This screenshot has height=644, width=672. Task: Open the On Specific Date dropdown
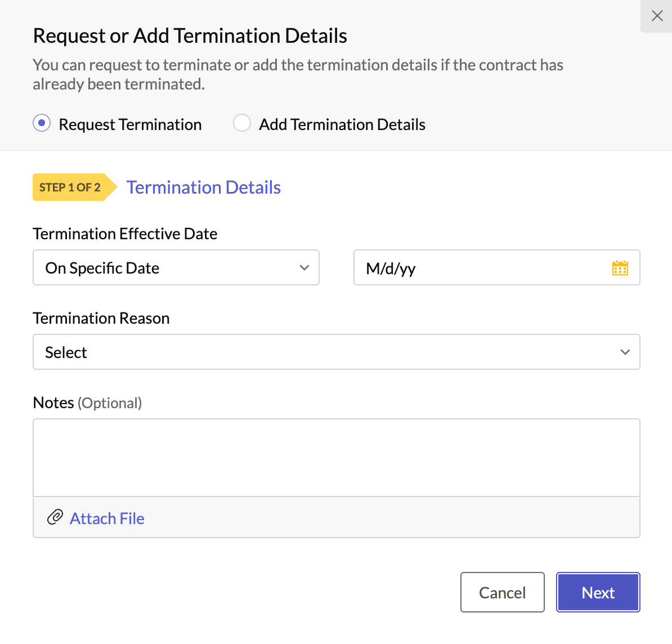tap(176, 267)
